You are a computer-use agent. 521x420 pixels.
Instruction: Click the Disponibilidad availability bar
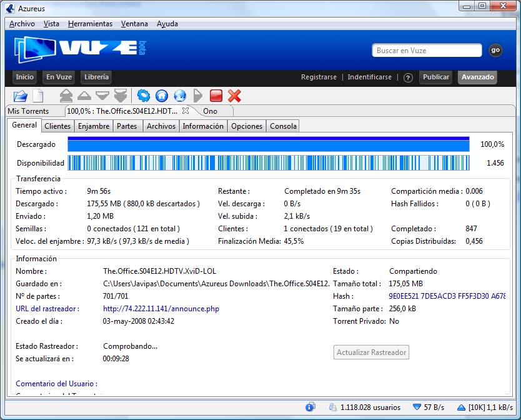click(268, 163)
